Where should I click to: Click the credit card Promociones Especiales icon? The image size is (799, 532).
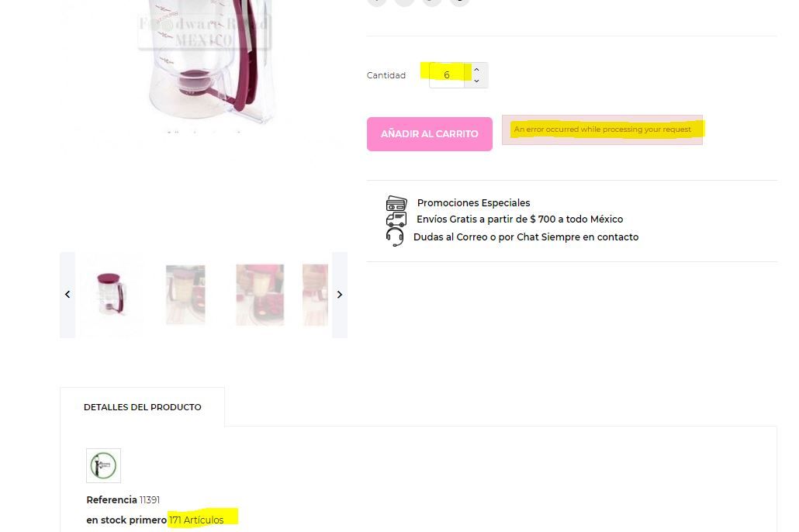[396, 203]
